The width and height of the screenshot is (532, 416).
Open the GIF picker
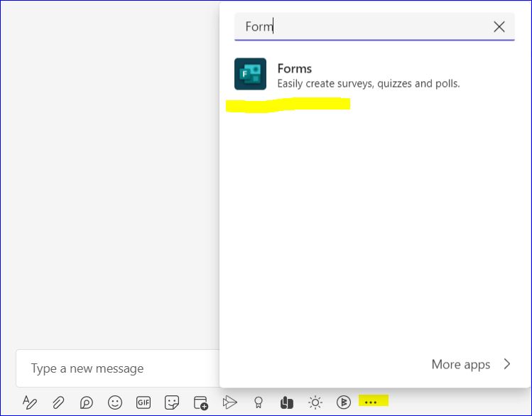pyautogui.click(x=143, y=402)
